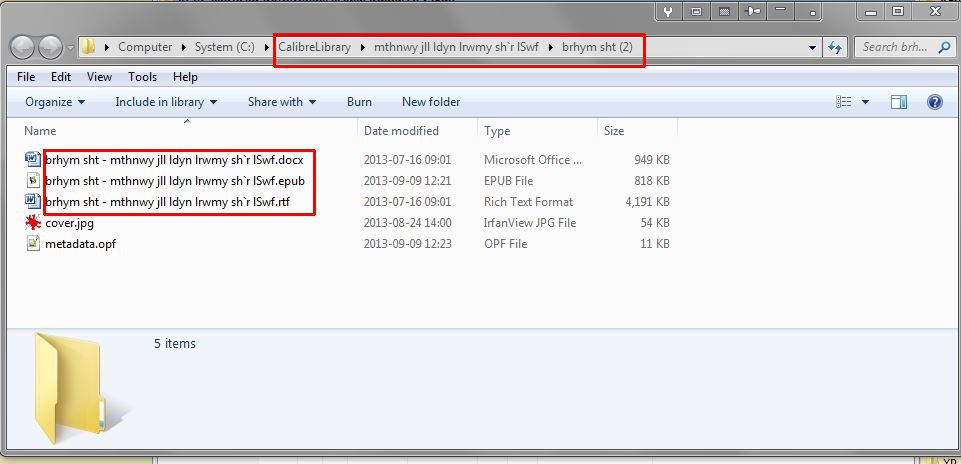Screen dimensions: 961x464
Task: Open Help with the blue question icon
Action: (935, 102)
